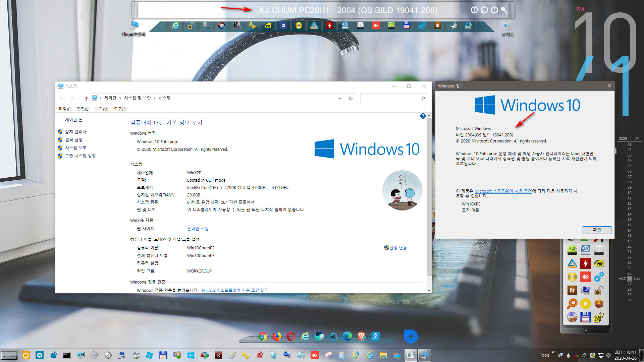Close the Windows 정보 dialog
The width and height of the screenshot is (644, 362).
pos(609,86)
